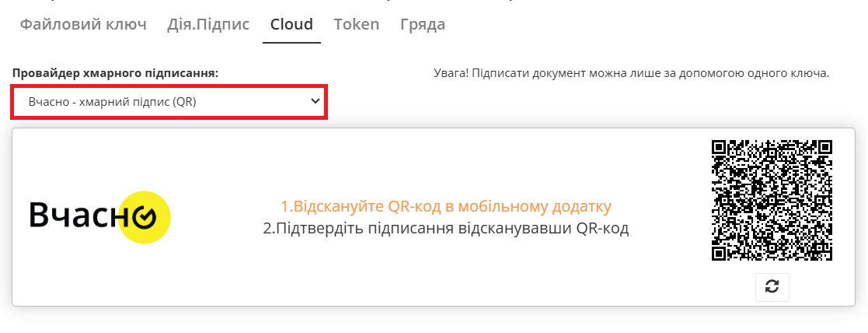Refresh the QR code

[772, 286]
